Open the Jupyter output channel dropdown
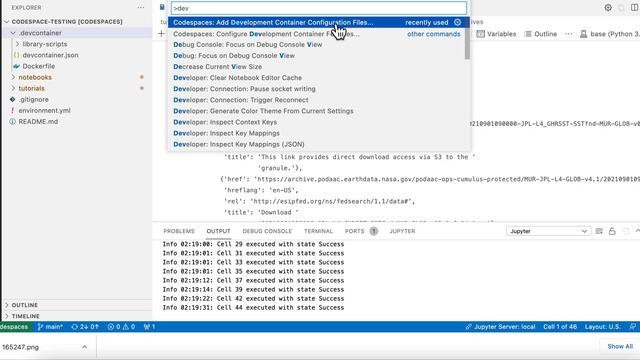The width and height of the screenshot is (640, 360). 548,231
